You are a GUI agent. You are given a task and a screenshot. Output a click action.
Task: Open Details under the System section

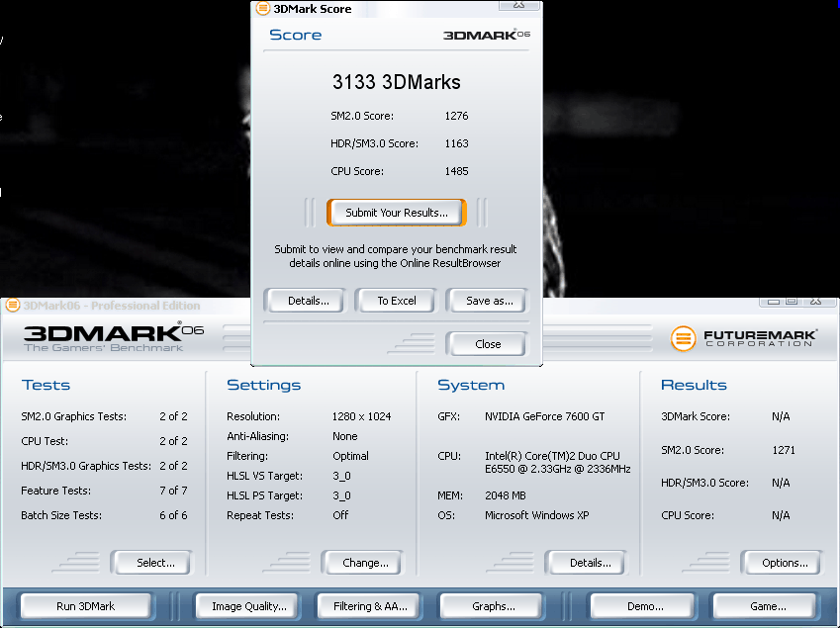tap(590, 563)
